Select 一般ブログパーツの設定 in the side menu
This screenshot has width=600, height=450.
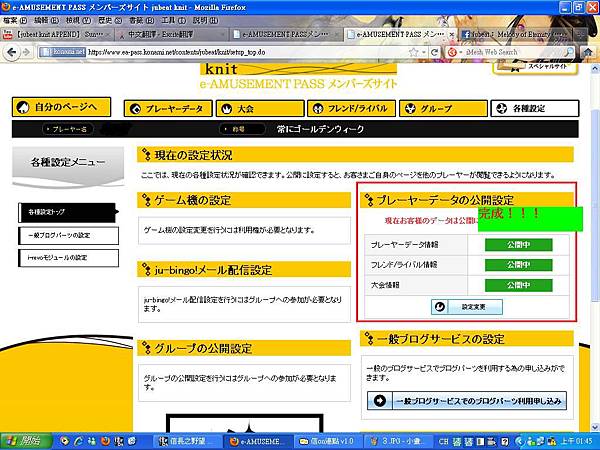pos(68,235)
